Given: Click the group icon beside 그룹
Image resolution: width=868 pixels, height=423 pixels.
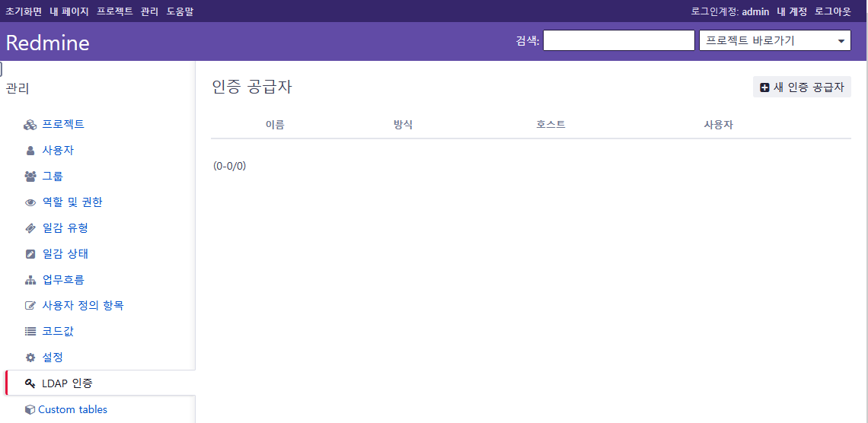Looking at the screenshot, I should click(x=30, y=177).
